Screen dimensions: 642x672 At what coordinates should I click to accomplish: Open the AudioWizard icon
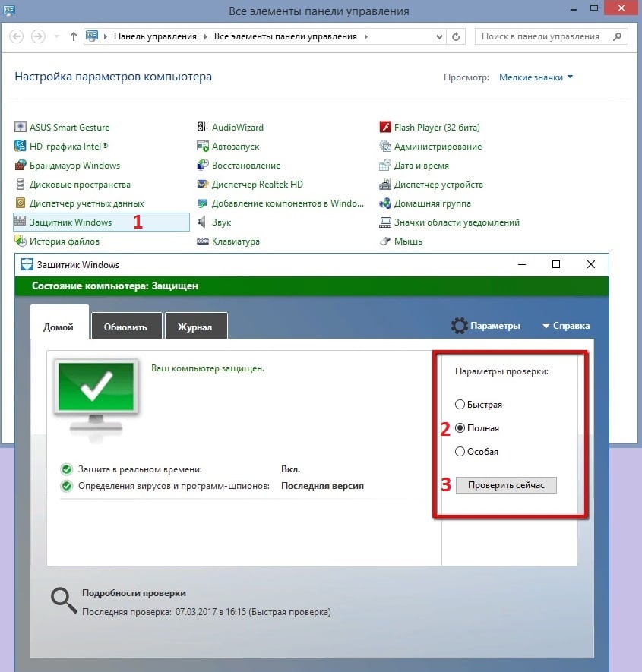[202, 127]
